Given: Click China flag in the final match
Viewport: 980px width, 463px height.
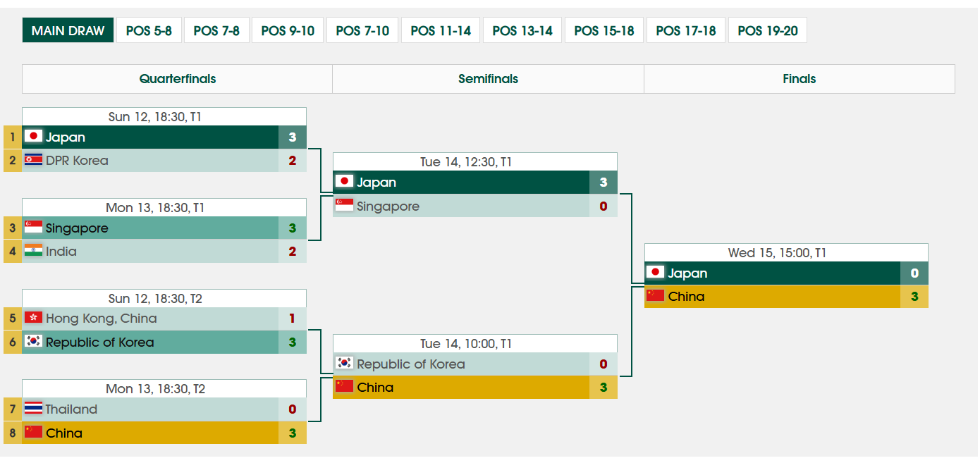Looking at the screenshot, I should coord(655,296).
